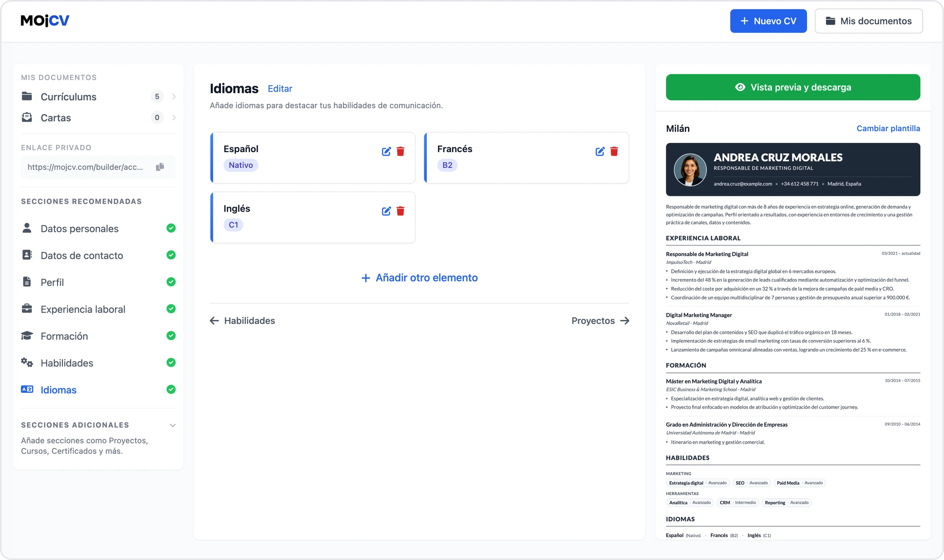Click the Currículums folder icon
The image size is (944, 560).
click(x=27, y=96)
